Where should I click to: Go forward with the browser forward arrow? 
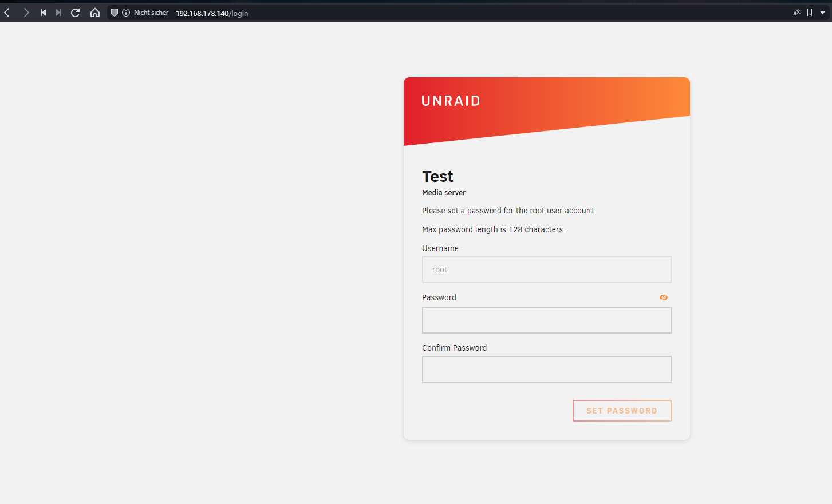(x=26, y=13)
